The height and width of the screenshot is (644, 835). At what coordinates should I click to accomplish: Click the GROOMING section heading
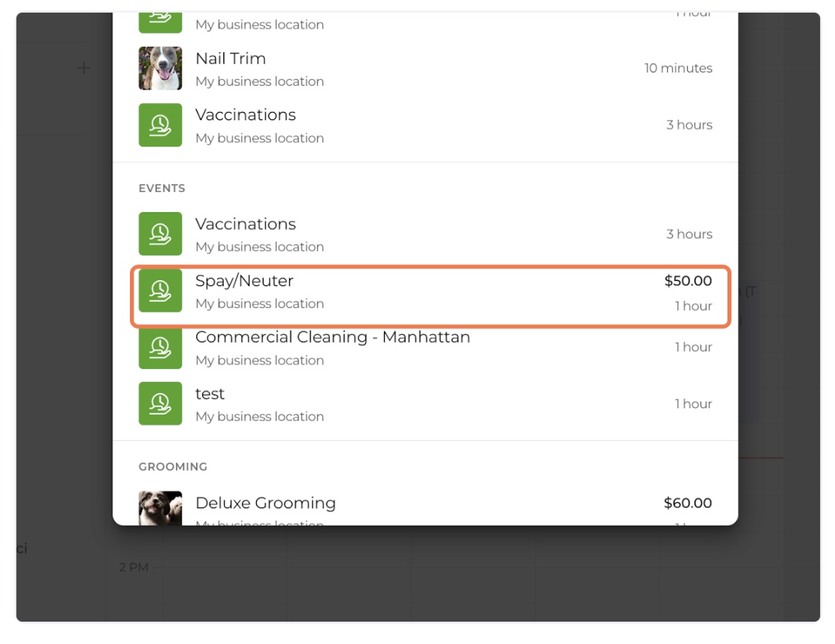173,467
